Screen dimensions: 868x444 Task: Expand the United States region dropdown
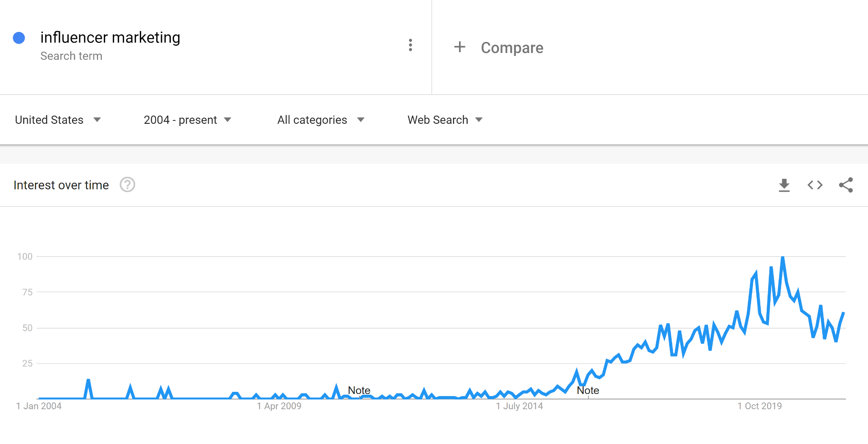pyautogui.click(x=58, y=120)
